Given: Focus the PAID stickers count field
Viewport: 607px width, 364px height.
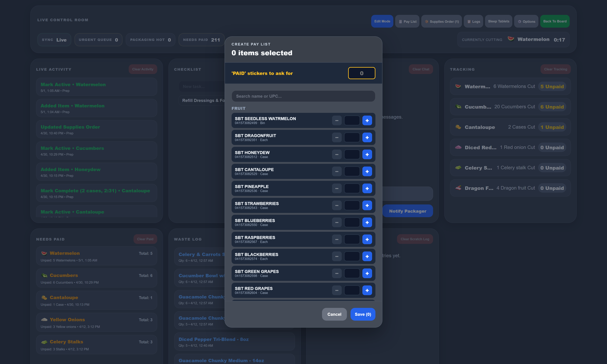Looking at the screenshot, I should tap(361, 73).
